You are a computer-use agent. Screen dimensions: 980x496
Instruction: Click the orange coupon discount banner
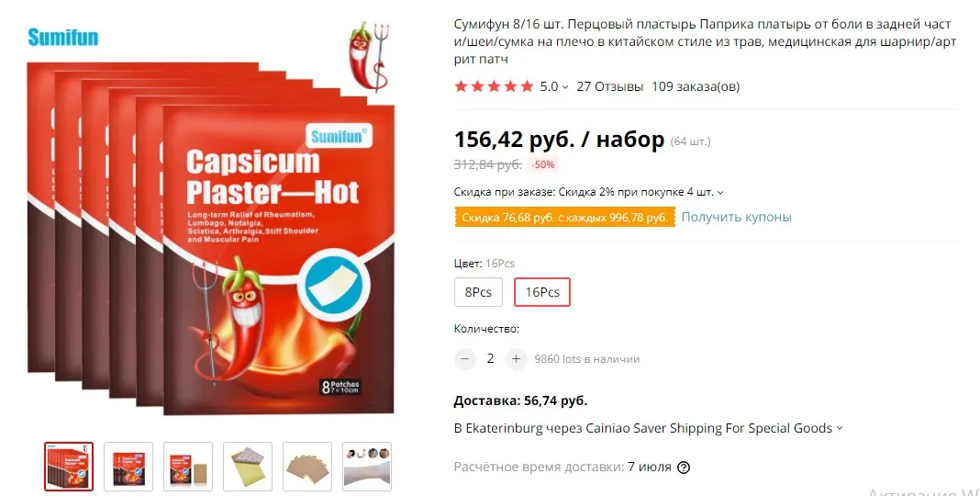[565, 217]
